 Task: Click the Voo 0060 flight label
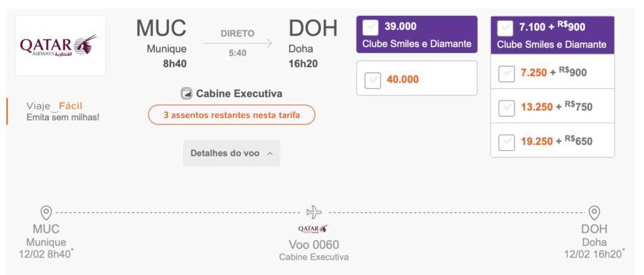tap(314, 245)
